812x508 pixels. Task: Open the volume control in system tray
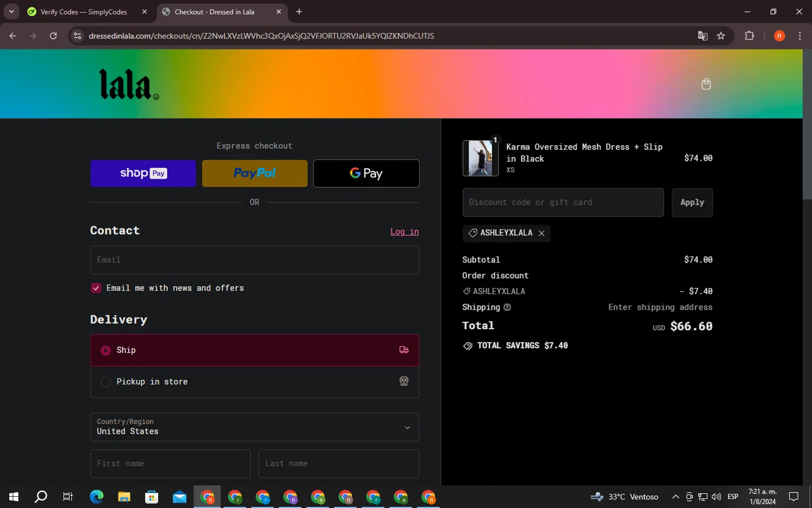pyautogui.click(x=716, y=497)
